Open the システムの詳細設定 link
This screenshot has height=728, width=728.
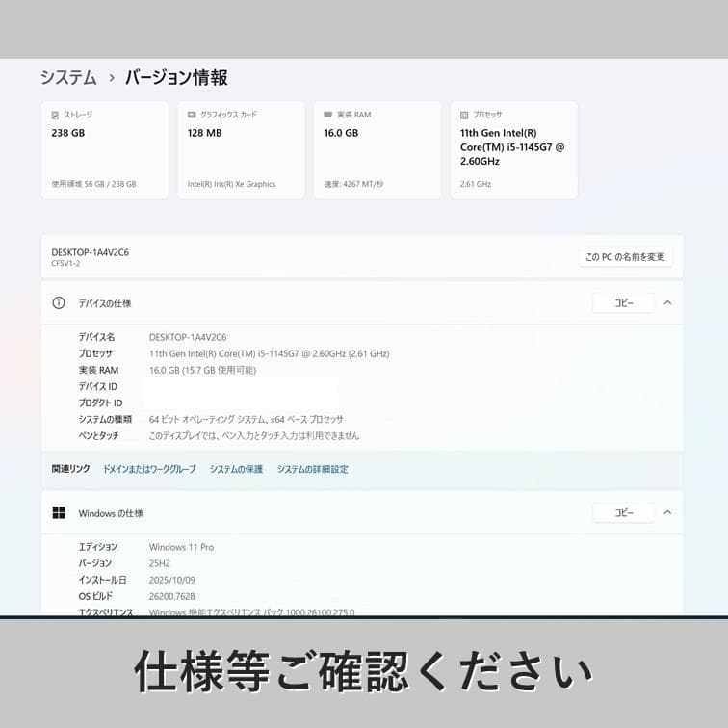tap(312, 469)
